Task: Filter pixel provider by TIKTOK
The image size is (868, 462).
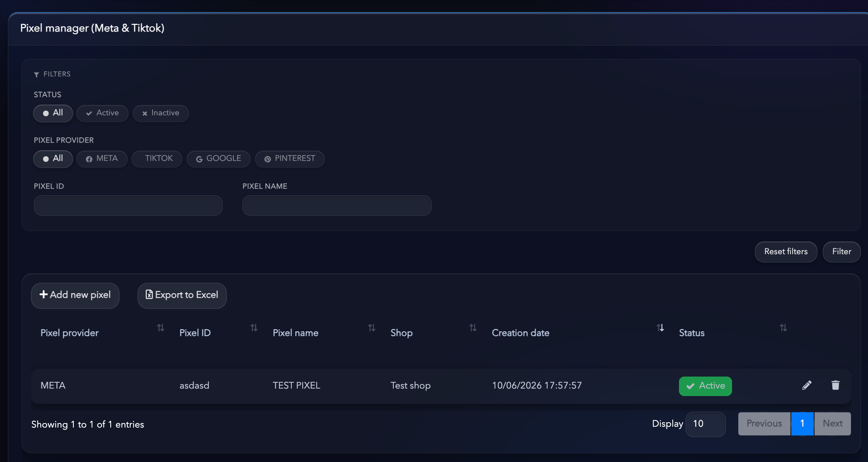Action: click(157, 159)
